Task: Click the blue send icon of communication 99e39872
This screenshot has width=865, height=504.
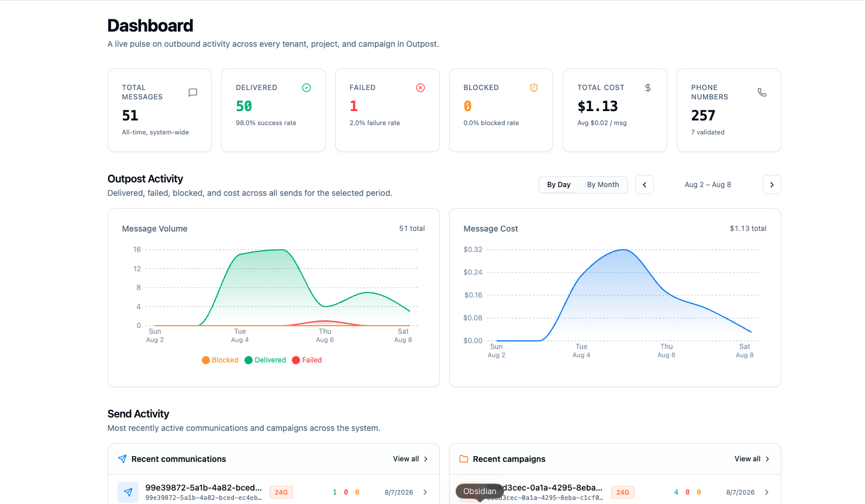Action: tap(128, 492)
